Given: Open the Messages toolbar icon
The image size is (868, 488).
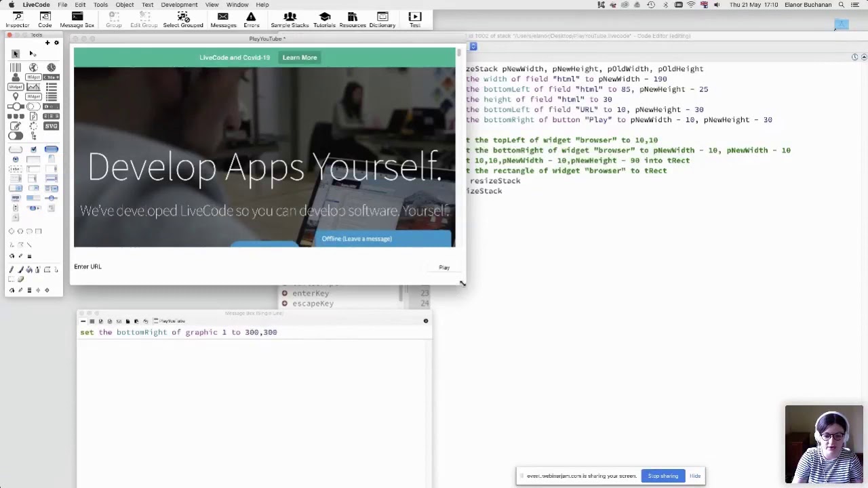Looking at the screenshot, I should point(223,20).
